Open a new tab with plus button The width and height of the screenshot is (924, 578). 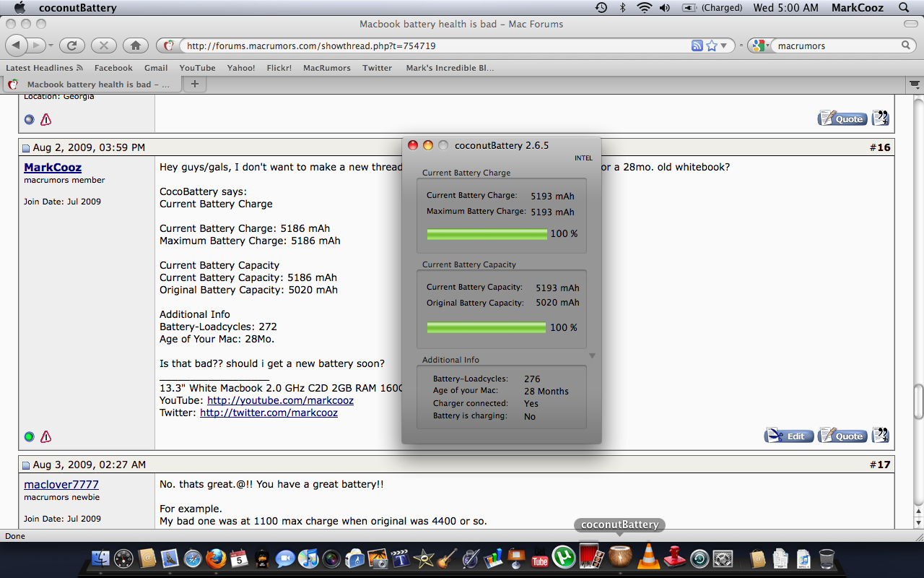click(194, 85)
